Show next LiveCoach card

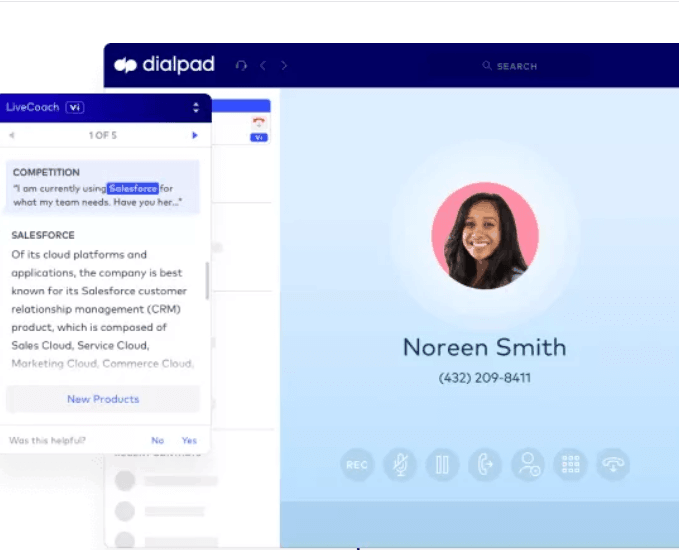coord(194,135)
